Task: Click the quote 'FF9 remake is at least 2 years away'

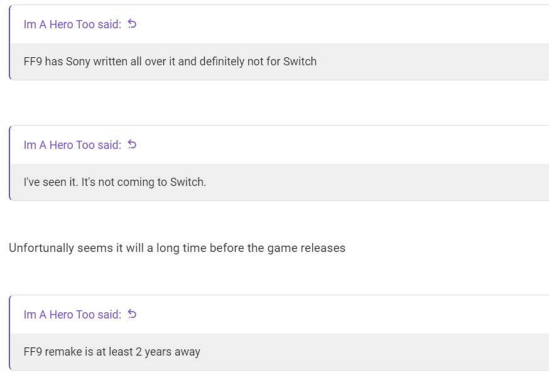Action: click(112, 352)
